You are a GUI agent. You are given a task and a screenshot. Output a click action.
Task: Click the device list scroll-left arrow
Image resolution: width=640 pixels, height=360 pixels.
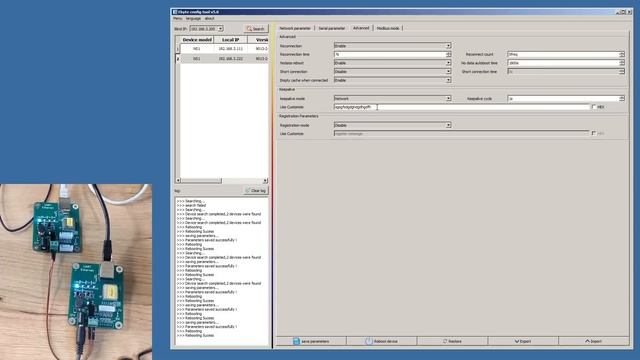tap(178, 180)
